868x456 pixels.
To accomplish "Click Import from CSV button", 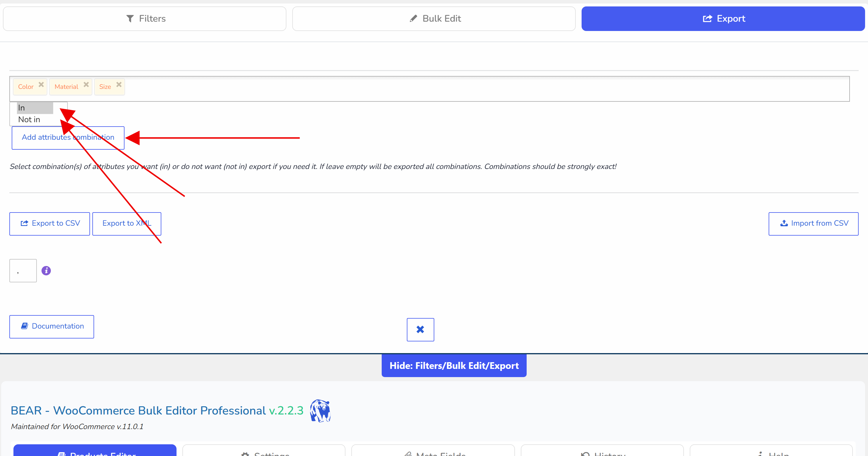I will [813, 224].
